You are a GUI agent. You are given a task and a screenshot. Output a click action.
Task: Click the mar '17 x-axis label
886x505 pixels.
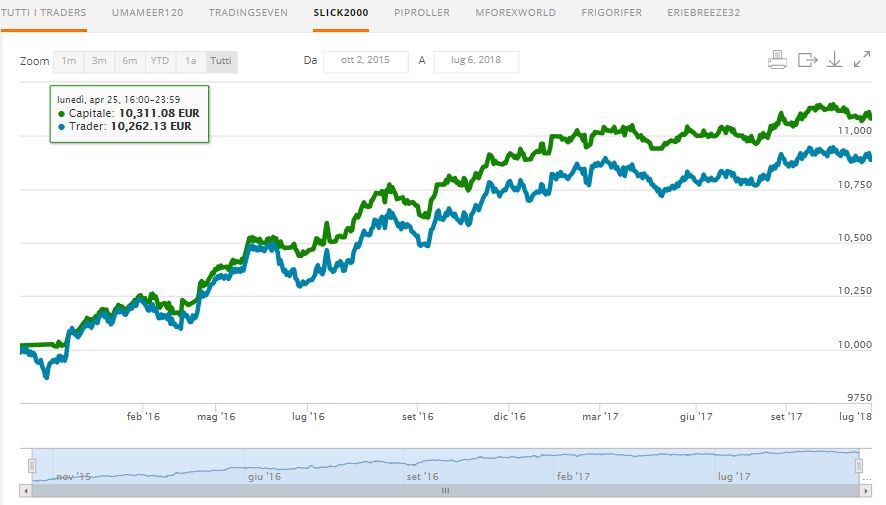pyautogui.click(x=600, y=416)
